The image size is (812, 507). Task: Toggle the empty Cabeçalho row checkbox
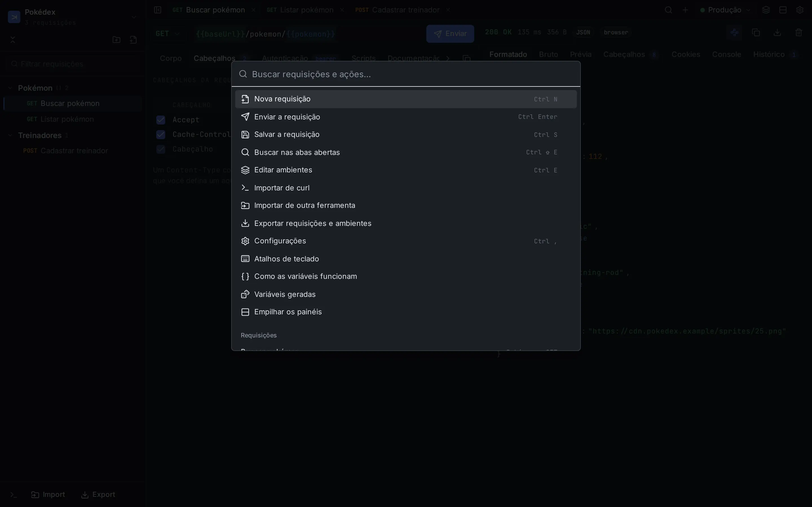coord(161,149)
